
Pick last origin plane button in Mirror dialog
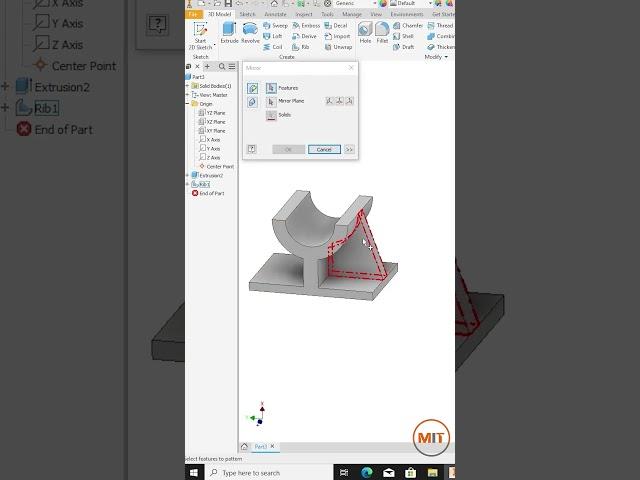pyautogui.click(x=349, y=101)
